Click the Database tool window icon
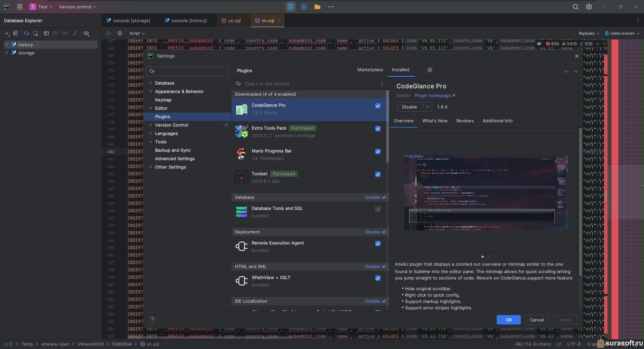Screen dimensions: 644x349 click(x=290, y=7)
